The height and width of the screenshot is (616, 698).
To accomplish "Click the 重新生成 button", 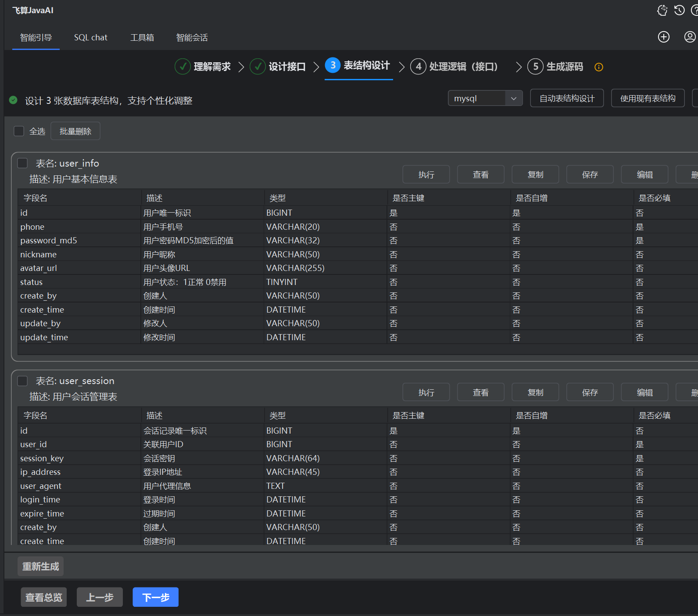I will (x=41, y=566).
